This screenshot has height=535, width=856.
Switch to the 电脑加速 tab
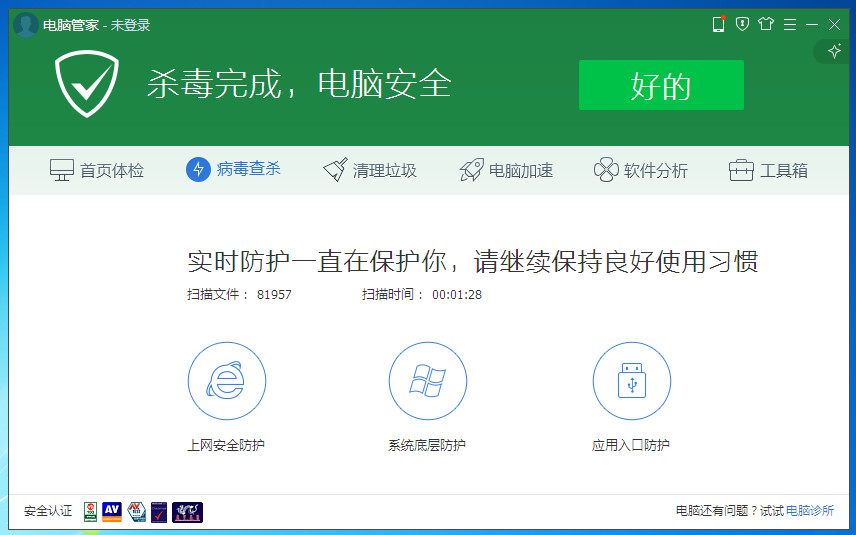click(x=506, y=170)
